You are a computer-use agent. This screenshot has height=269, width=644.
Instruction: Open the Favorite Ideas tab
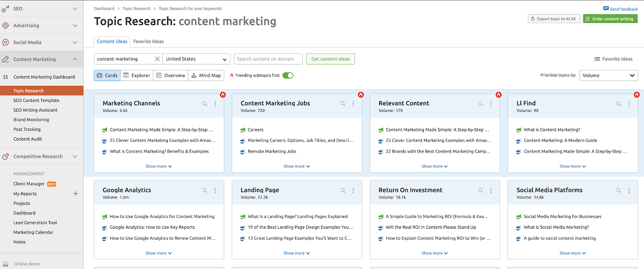(x=149, y=41)
